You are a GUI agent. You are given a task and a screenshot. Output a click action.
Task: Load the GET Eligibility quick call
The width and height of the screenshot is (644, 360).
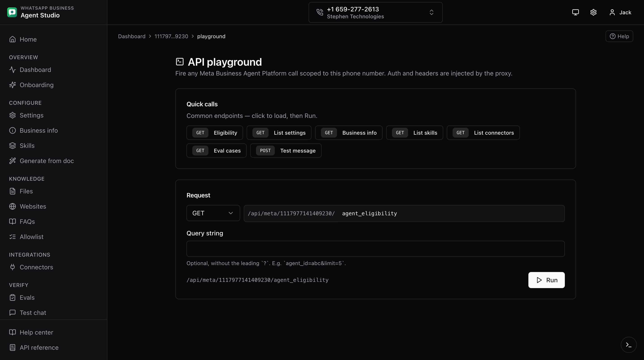tap(214, 133)
